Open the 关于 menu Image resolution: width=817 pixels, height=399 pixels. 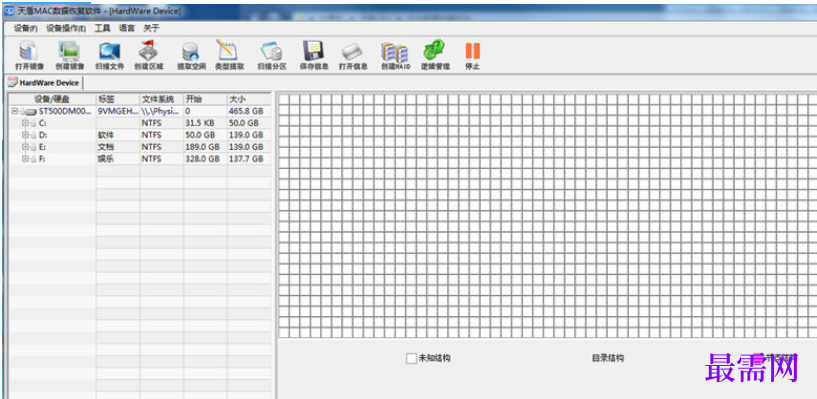click(151, 29)
